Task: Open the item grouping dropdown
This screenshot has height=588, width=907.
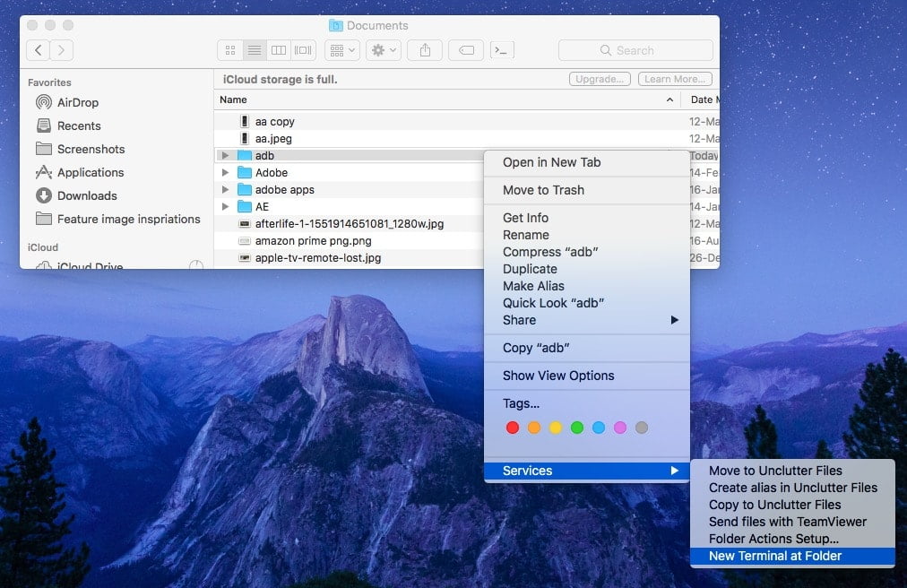Action: click(x=341, y=49)
